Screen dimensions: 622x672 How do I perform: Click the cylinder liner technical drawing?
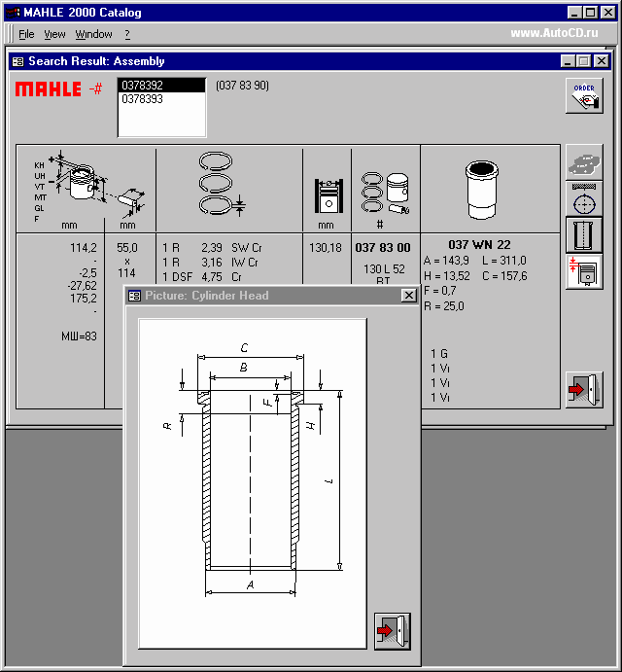pos(253,483)
